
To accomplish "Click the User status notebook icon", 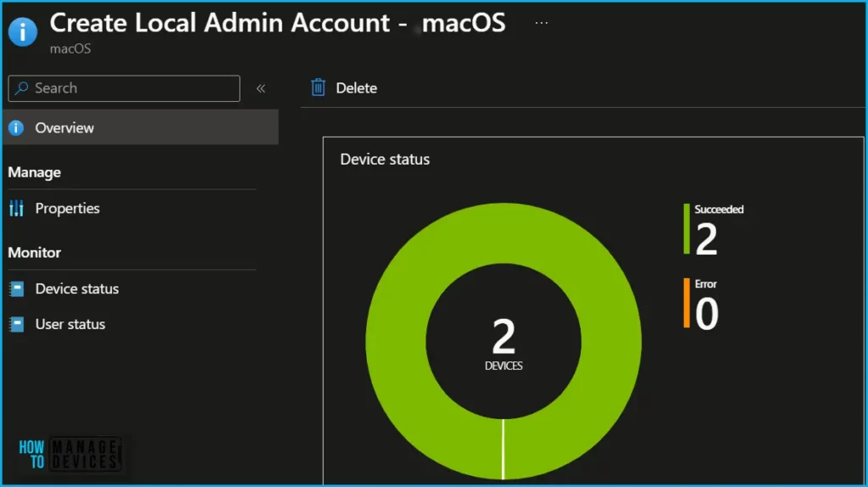I will [17, 324].
